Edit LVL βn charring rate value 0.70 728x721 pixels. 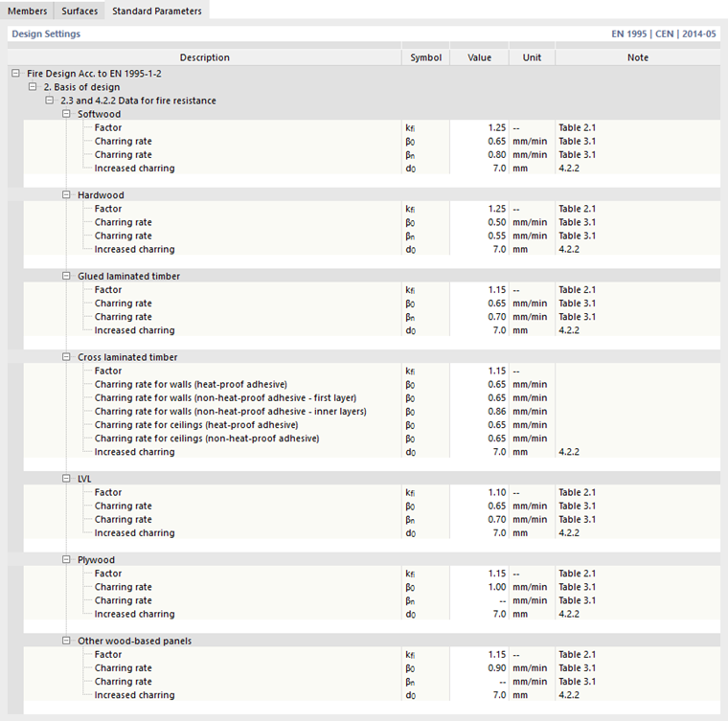tap(479, 519)
